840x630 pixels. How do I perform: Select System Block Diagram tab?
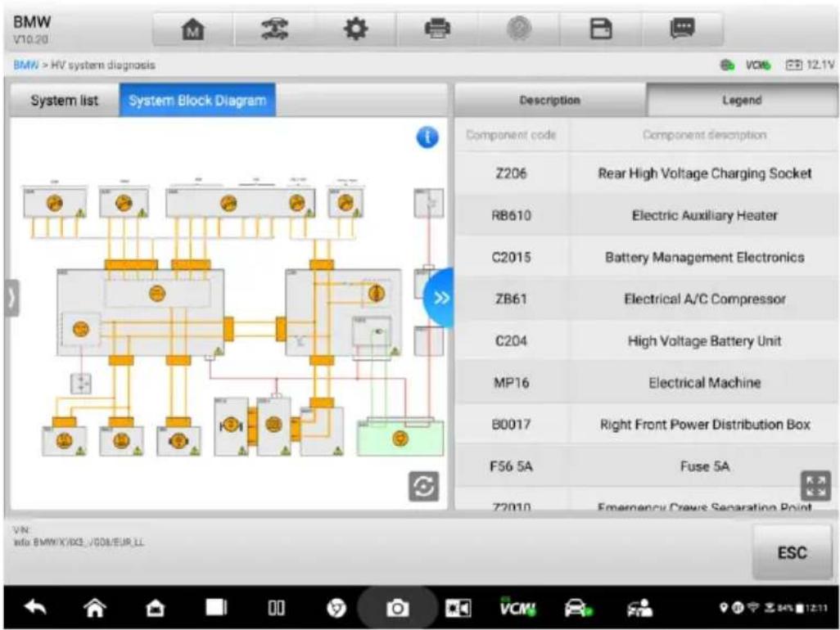click(197, 101)
